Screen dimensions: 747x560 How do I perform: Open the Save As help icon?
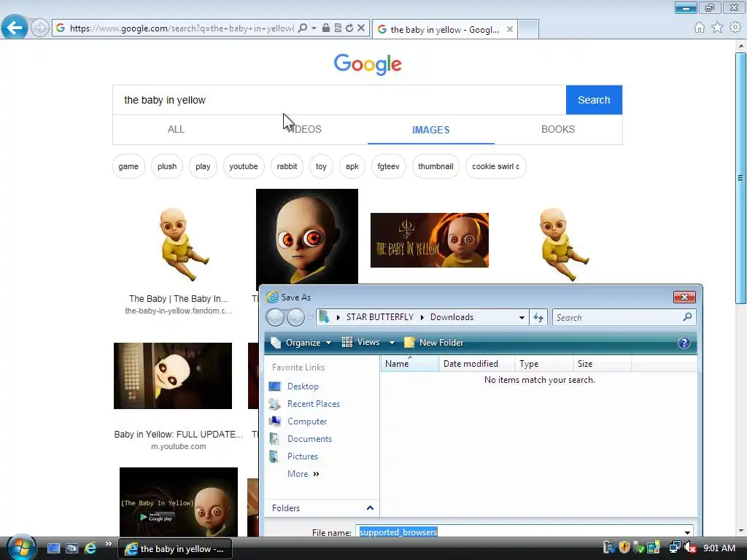pyautogui.click(x=684, y=343)
